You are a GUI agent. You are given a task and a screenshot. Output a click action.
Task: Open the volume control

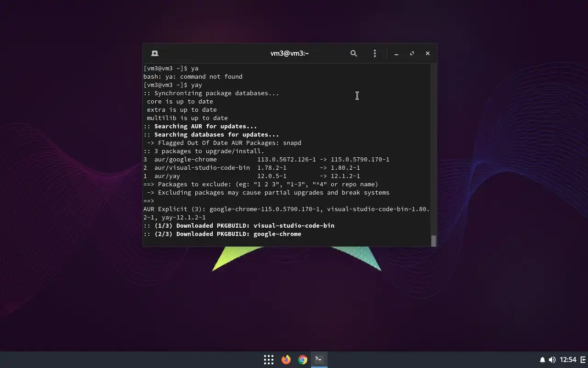click(x=552, y=360)
